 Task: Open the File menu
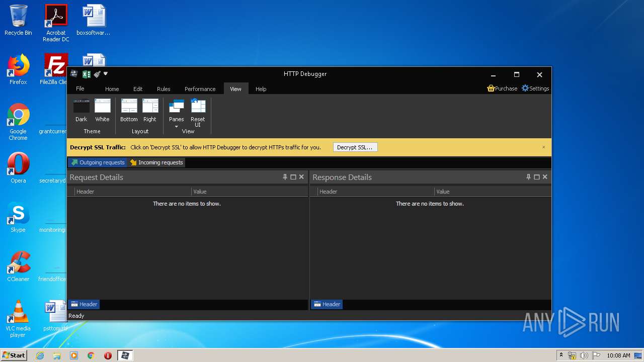(x=80, y=88)
